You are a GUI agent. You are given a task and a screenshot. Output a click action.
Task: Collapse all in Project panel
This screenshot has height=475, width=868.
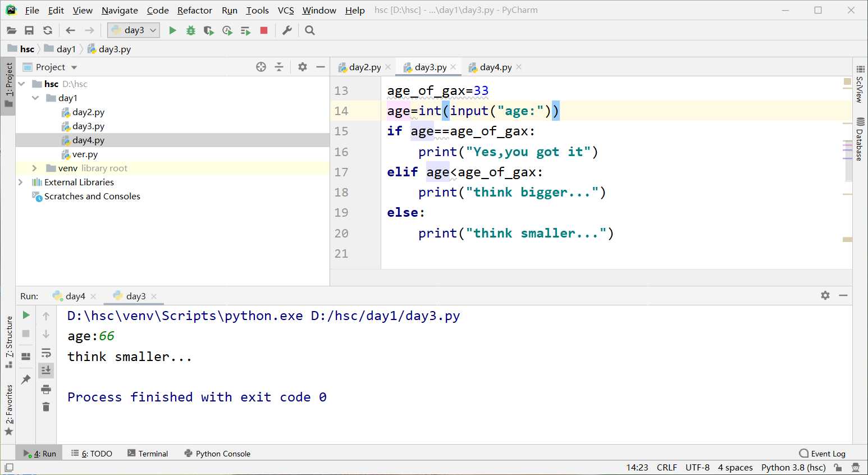pos(279,67)
